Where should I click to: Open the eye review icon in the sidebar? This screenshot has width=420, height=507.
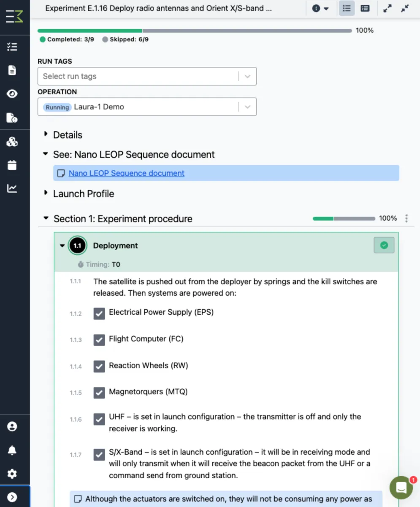pyautogui.click(x=12, y=94)
